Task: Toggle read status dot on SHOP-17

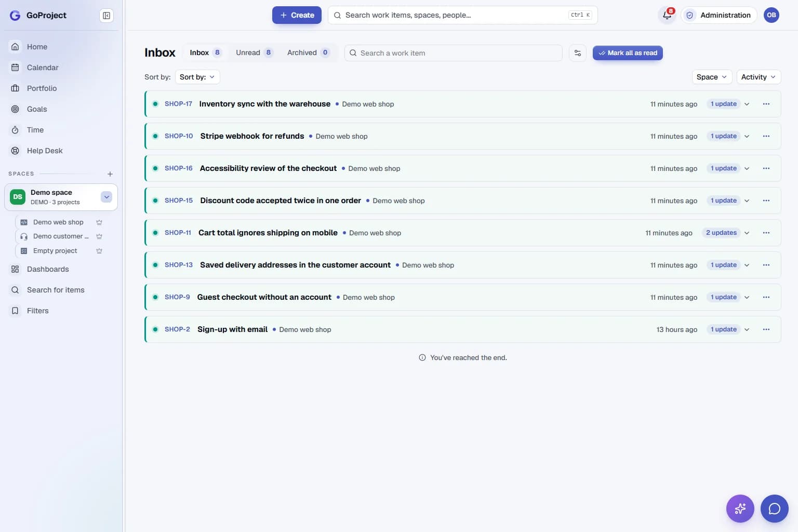Action: click(155, 104)
